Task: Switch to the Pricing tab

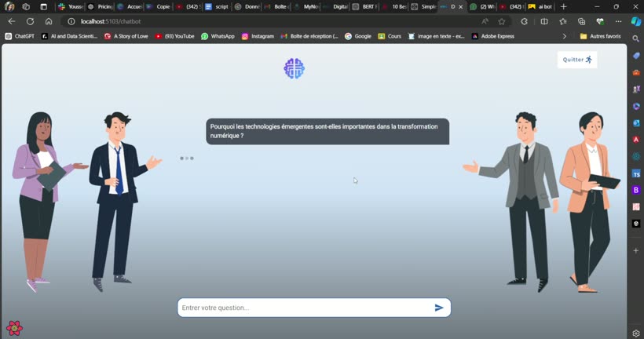Action: click(101, 6)
